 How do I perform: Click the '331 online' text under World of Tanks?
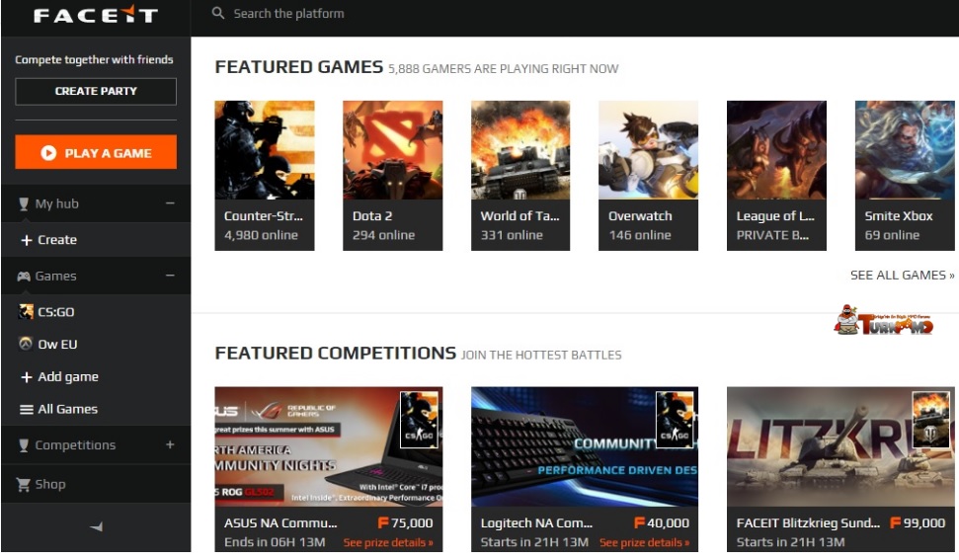click(512, 235)
